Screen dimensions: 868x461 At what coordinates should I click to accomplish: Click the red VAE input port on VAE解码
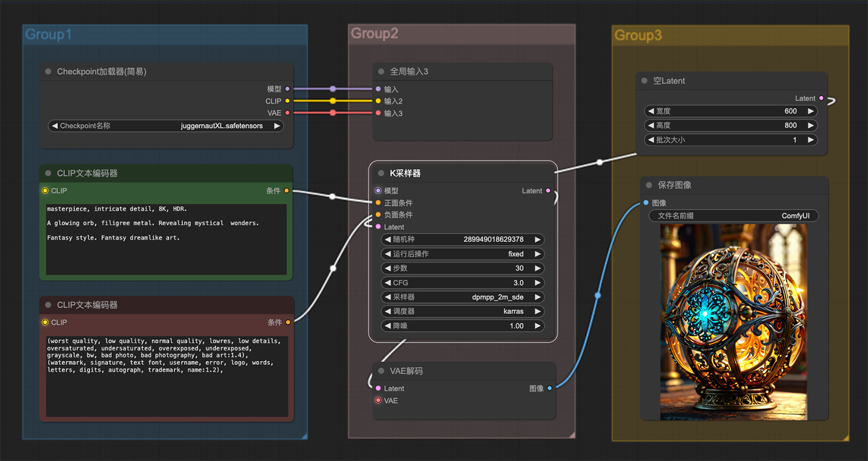pyautogui.click(x=378, y=401)
